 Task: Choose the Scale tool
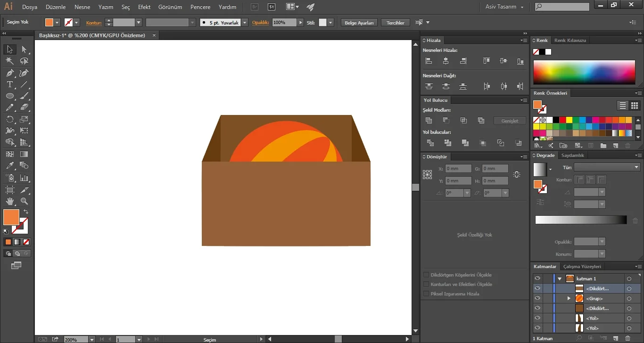(x=24, y=119)
